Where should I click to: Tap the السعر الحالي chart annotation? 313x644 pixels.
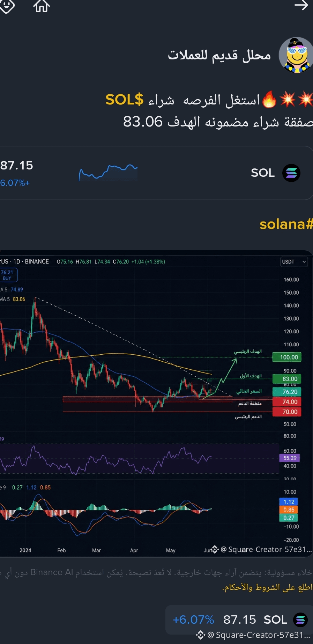click(x=249, y=391)
